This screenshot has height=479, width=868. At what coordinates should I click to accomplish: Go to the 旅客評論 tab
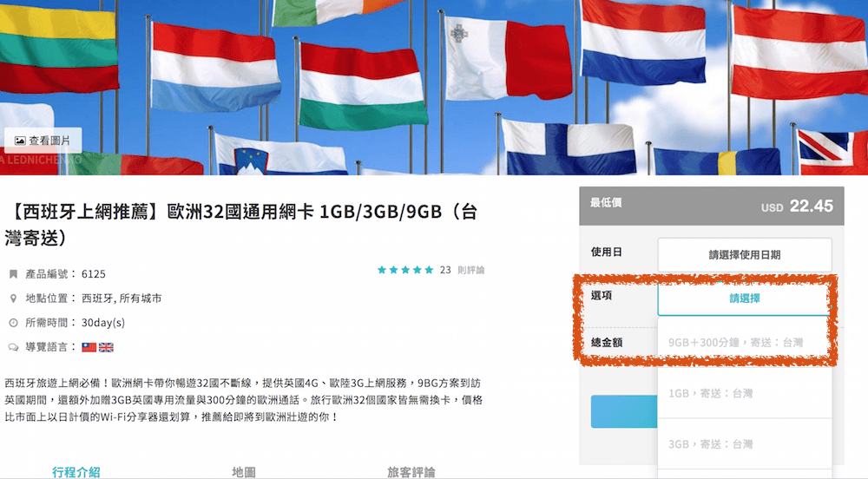pyautogui.click(x=411, y=472)
